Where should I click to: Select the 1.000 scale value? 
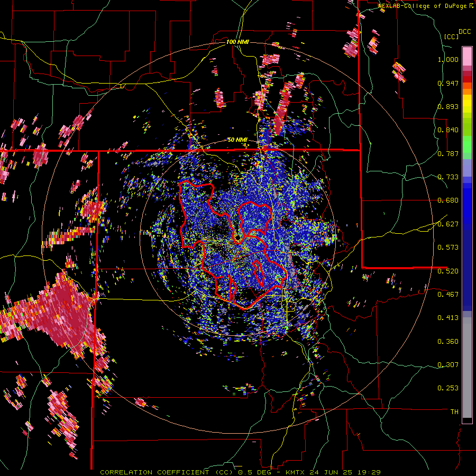point(448,59)
